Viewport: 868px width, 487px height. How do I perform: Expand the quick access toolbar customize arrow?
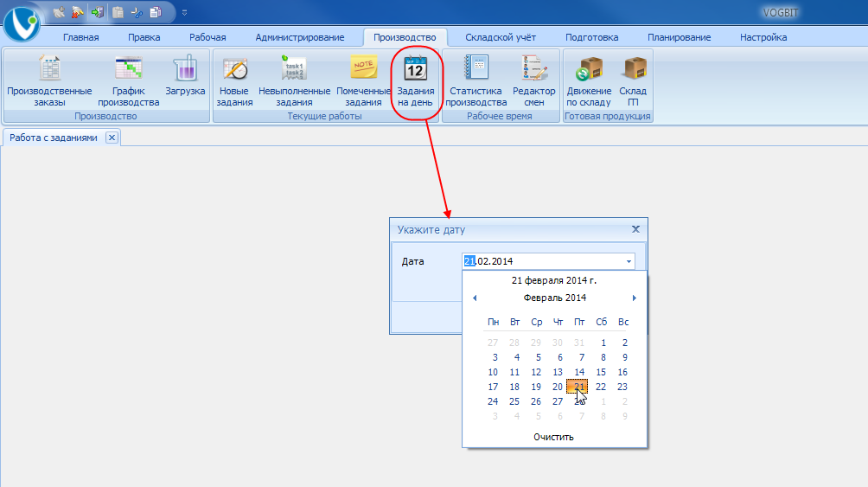coord(184,12)
